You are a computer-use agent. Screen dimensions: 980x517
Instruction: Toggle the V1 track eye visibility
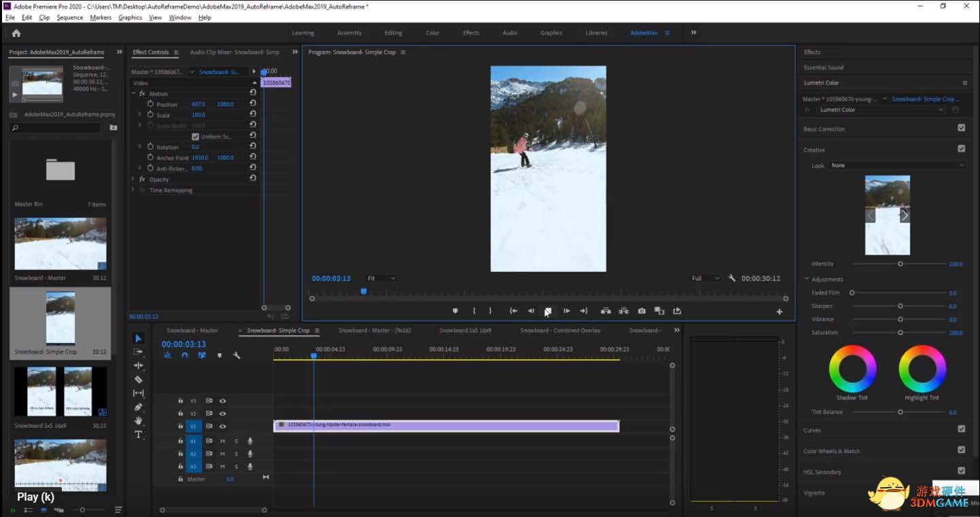(x=222, y=427)
